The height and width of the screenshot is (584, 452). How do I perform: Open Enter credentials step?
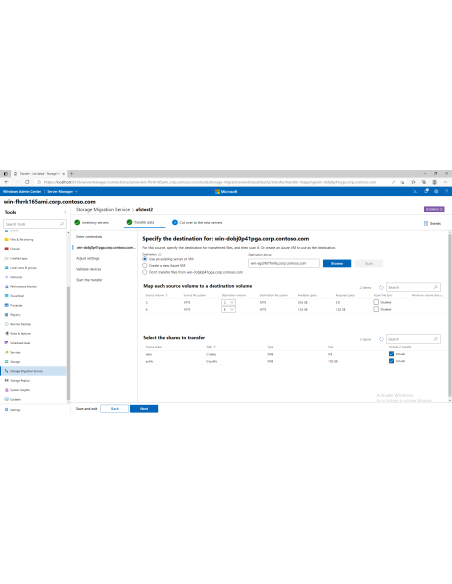[89, 237]
